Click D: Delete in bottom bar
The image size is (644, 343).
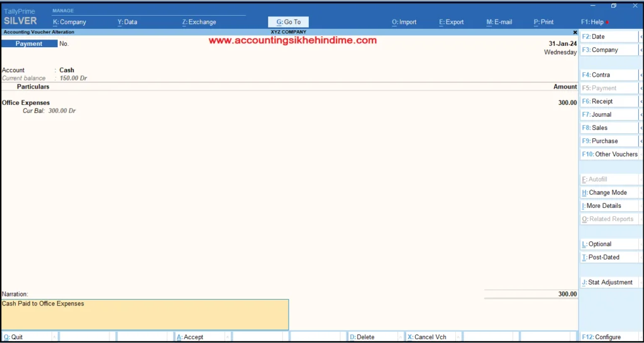point(373,337)
